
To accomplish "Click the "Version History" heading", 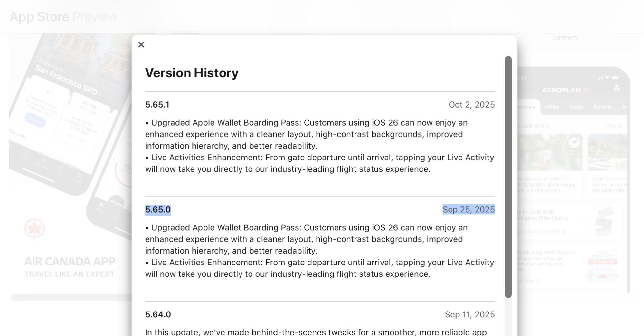I will tap(192, 73).
